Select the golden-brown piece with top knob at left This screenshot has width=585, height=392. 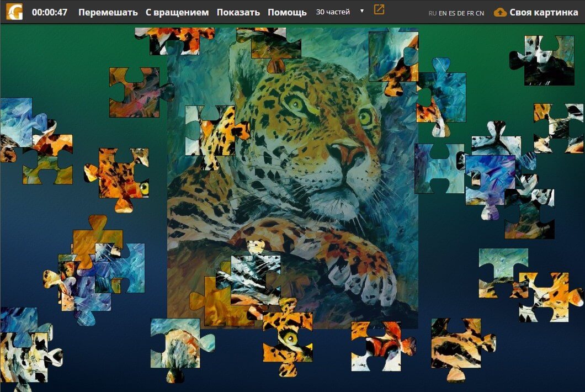pyautogui.click(x=98, y=241)
